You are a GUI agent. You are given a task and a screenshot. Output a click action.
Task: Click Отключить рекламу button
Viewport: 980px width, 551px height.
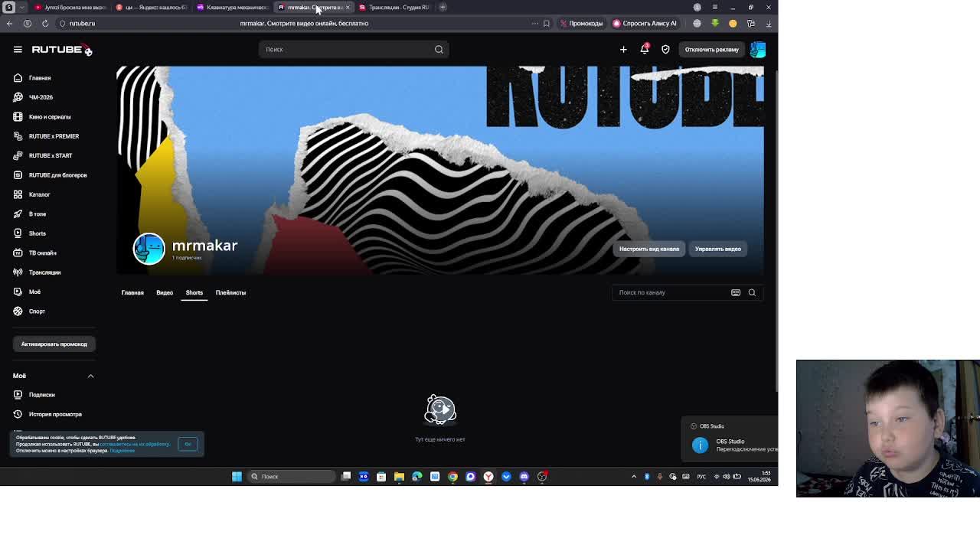click(711, 50)
